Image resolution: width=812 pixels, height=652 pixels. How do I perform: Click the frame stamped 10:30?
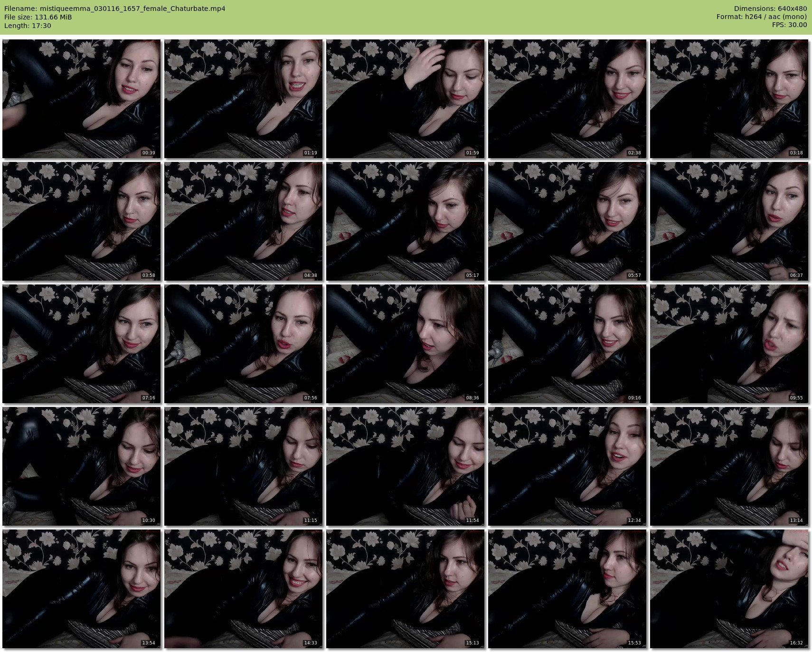tap(82, 466)
